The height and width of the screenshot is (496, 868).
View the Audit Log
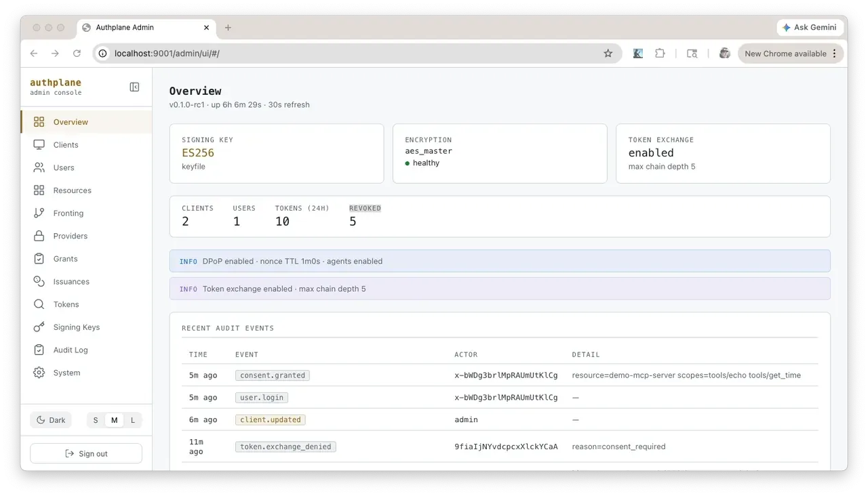pos(87,350)
